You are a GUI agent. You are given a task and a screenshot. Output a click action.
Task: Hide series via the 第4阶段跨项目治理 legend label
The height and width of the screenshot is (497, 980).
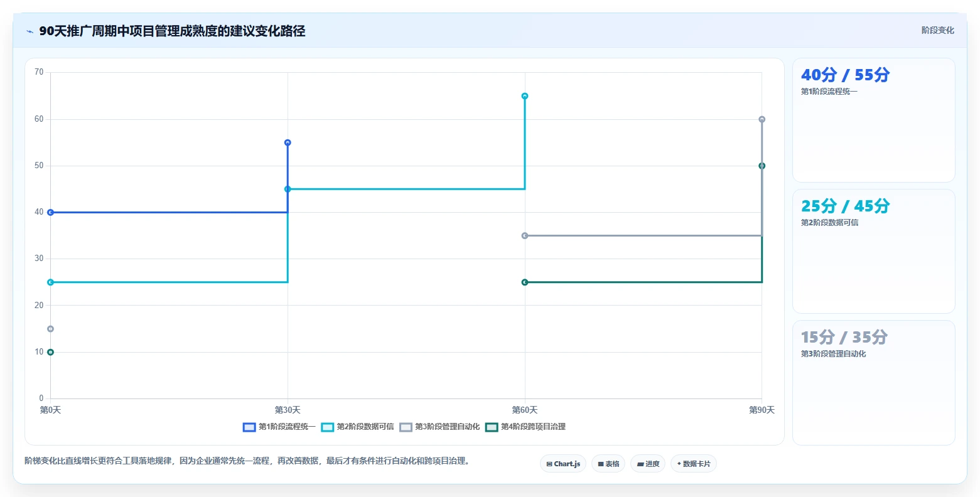click(533, 427)
